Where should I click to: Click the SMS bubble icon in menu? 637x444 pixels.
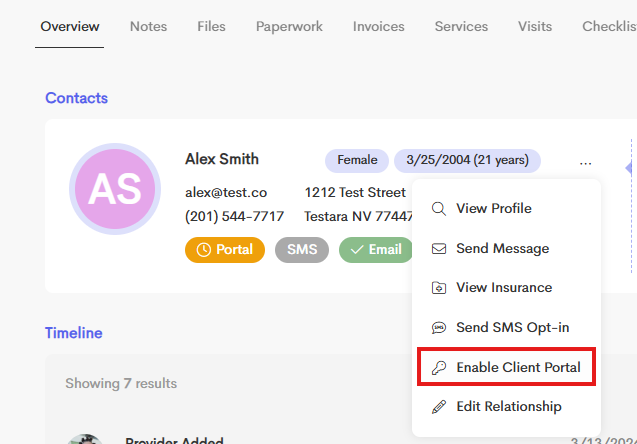[x=439, y=328]
